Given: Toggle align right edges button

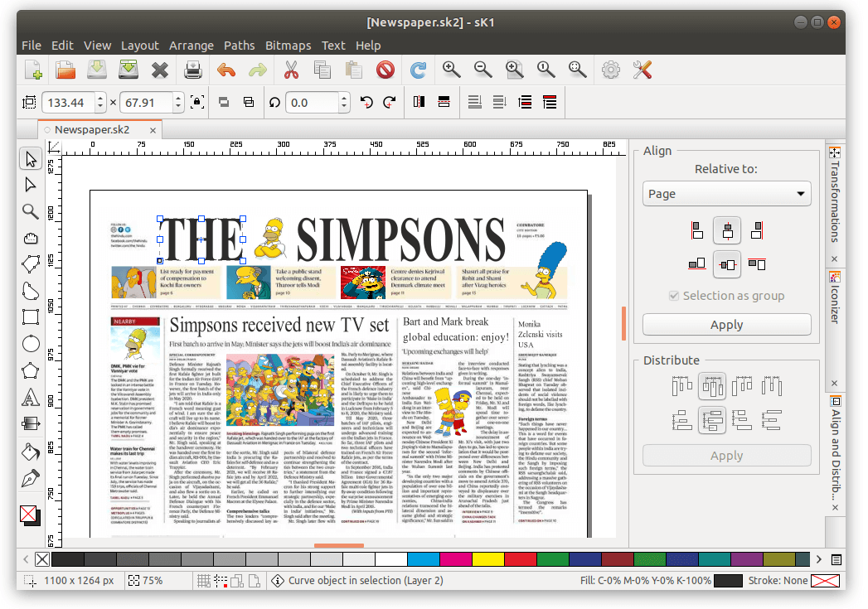Looking at the screenshot, I should [757, 230].
